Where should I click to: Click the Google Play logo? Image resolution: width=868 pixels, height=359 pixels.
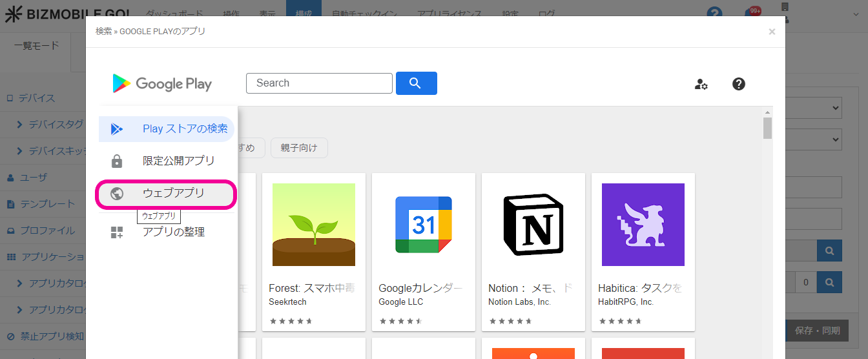pyautogui.click(x=162, y=83)
